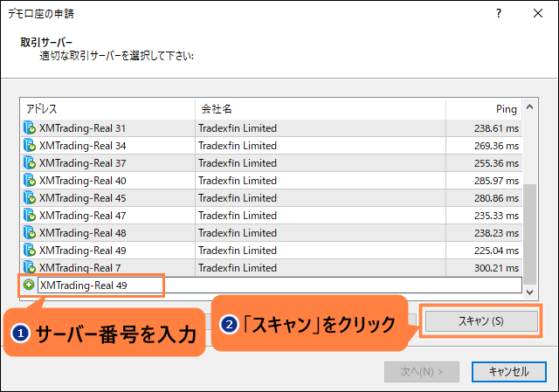Image resolution: width=559 pixels, height=392 pixels.
Task: Click server icon beside XMTrading-Real 7
Action: point(29,267)
